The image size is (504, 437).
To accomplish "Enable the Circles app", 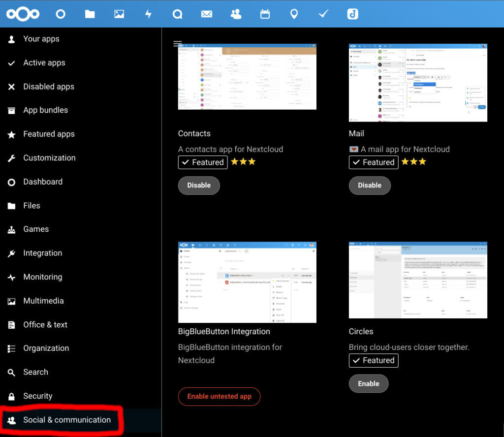I will 369,384.
